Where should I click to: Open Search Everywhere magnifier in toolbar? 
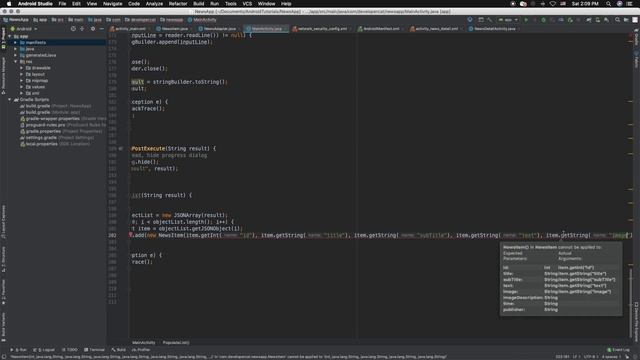(618, 20)
